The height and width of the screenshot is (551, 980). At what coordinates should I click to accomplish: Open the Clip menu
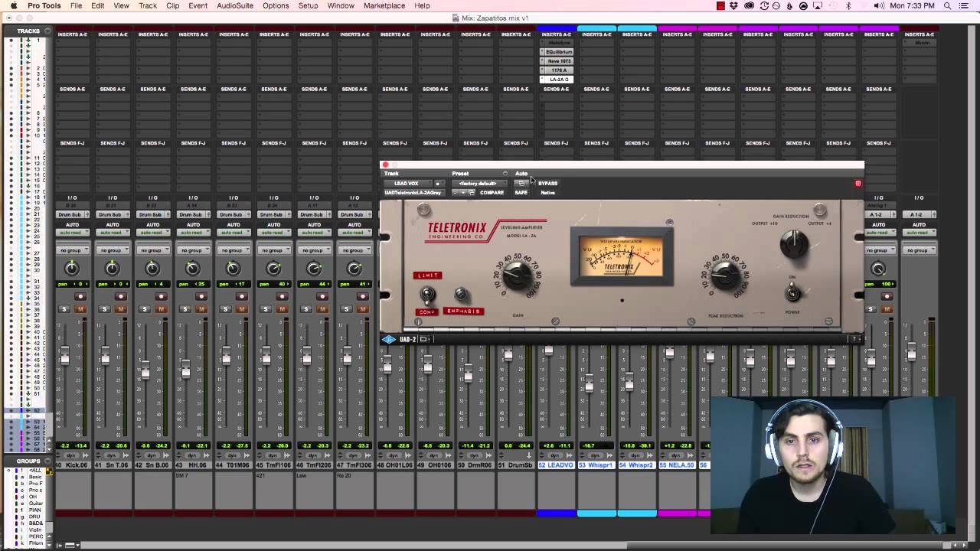(172, 5)
